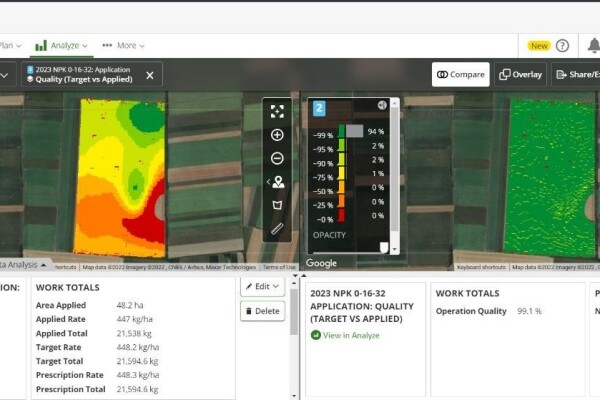
Task: Expand the Edit dropdown button
Action: coord(263,286)
